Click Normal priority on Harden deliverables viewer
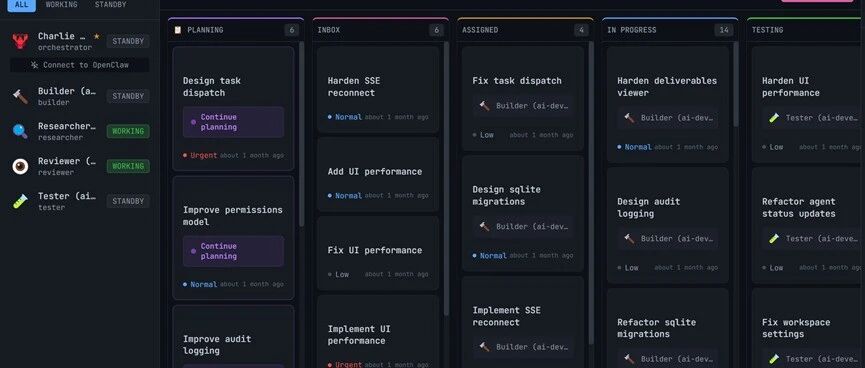The width and height of the screenshot is (865, 368). (634, 147)
